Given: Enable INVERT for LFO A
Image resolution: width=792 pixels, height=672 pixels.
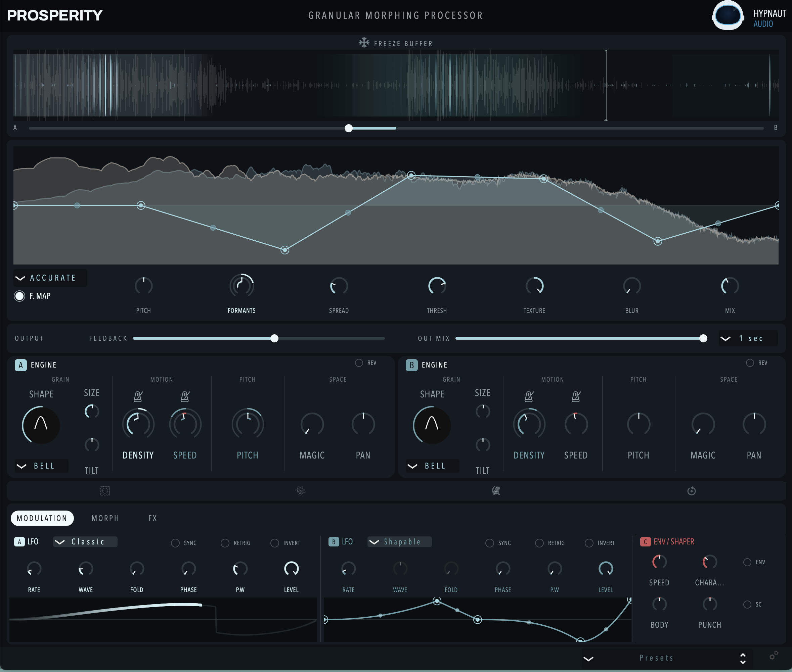Looking at the screenshot, I should click(274, 543).
